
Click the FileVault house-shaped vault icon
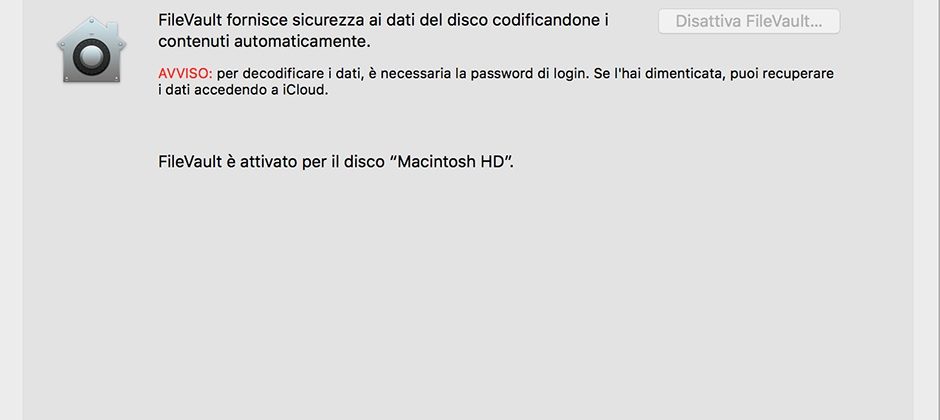(x=91, y=54)
